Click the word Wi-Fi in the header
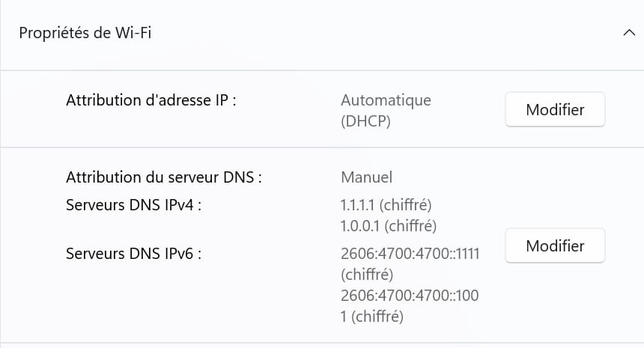Screen dimensions: 644x348 [x=133, y=32]
